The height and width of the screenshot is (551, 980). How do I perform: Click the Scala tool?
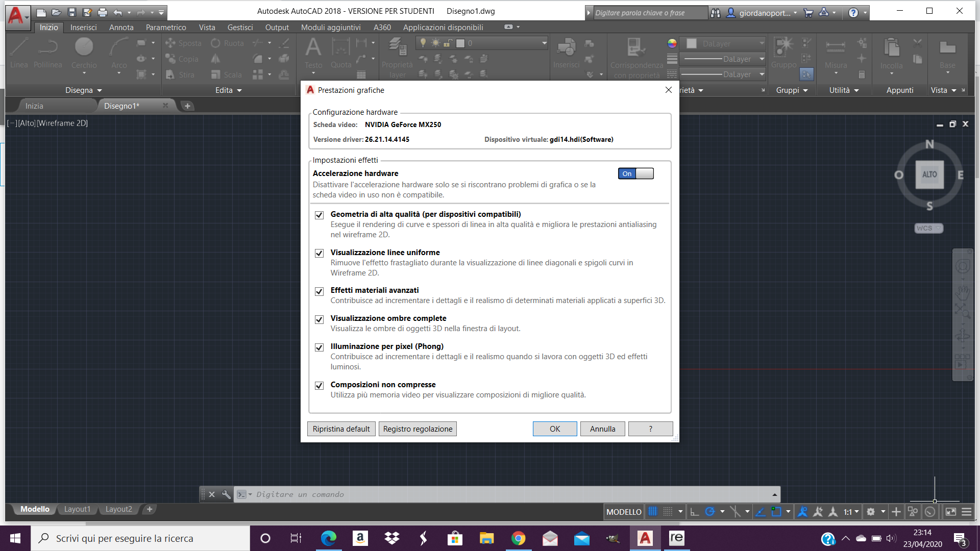pos(227,75)
